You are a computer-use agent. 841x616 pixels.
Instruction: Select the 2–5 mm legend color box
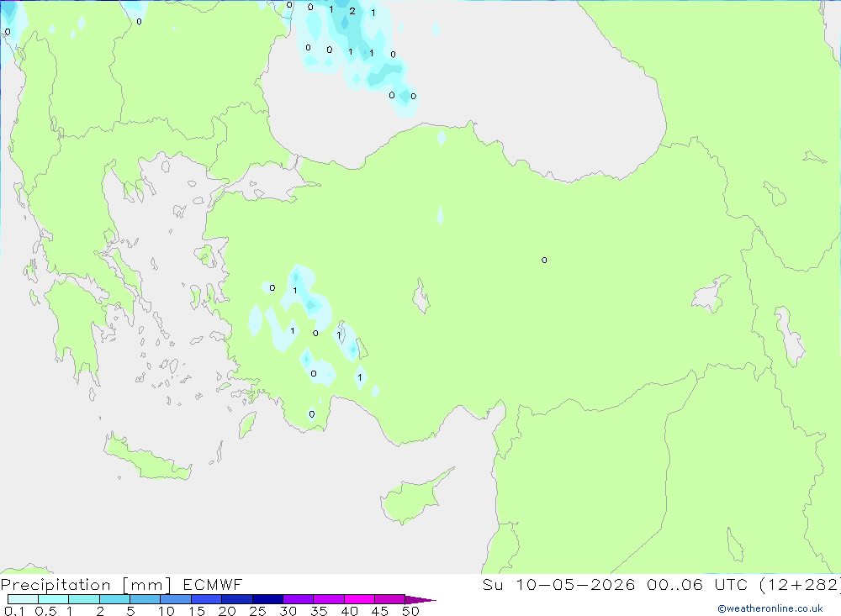click(114, 599)
